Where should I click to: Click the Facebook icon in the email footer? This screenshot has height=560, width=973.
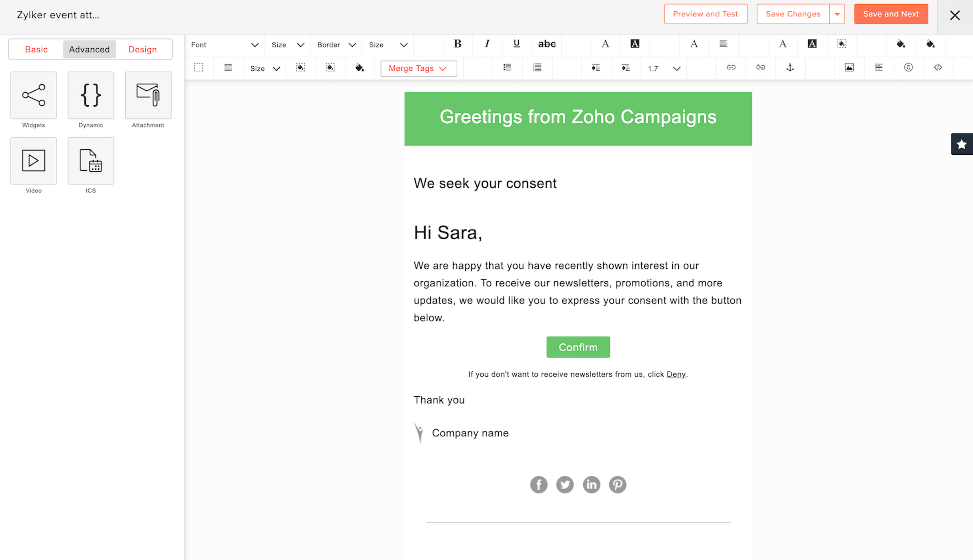(x=538, y=485)
